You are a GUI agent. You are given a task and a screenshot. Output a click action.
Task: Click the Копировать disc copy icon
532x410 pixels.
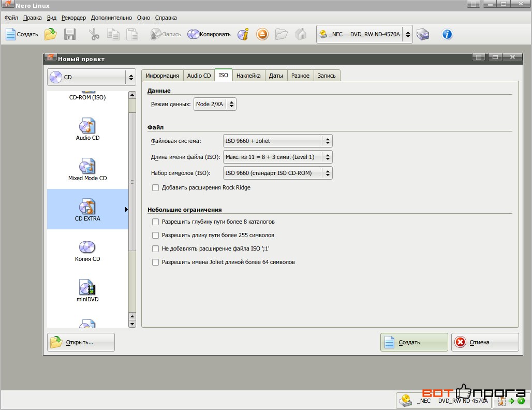(194, 34)
